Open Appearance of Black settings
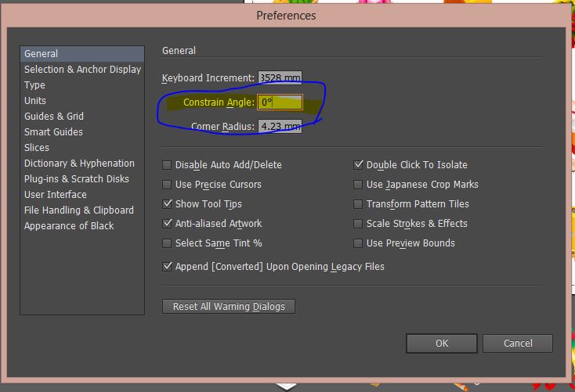 [x=69, y=226]
